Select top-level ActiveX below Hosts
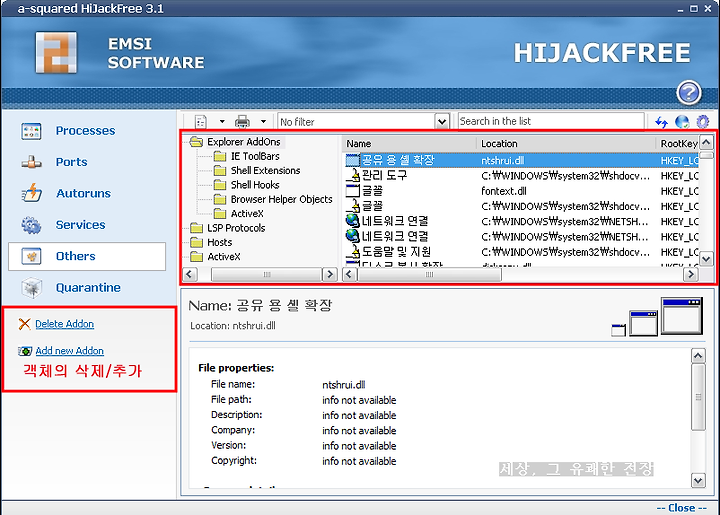This screenshot has height=515, width=720. point(224,257)
